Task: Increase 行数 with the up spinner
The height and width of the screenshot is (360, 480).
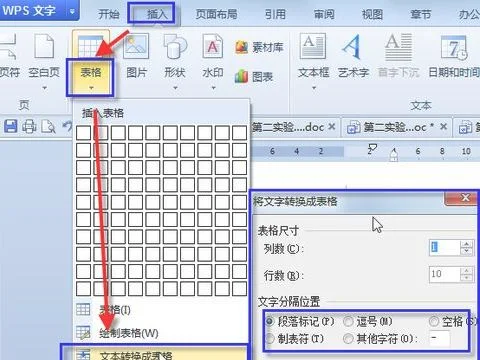Action: 467,271
